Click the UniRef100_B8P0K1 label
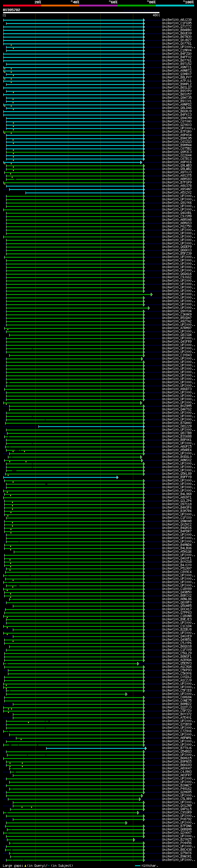Viewport: 197px width, 868px height. (x=177, y=440)
